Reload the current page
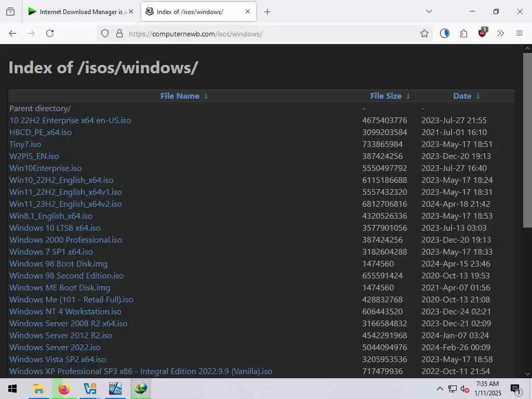The height and width of the screenshot is (399, 532). pos(50,33)
